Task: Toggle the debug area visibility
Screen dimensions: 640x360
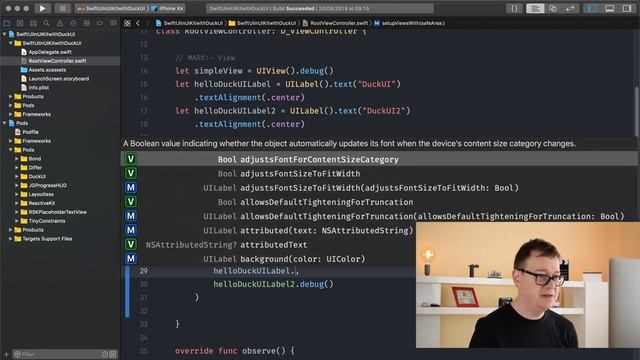Action: [x=609, y=8]
